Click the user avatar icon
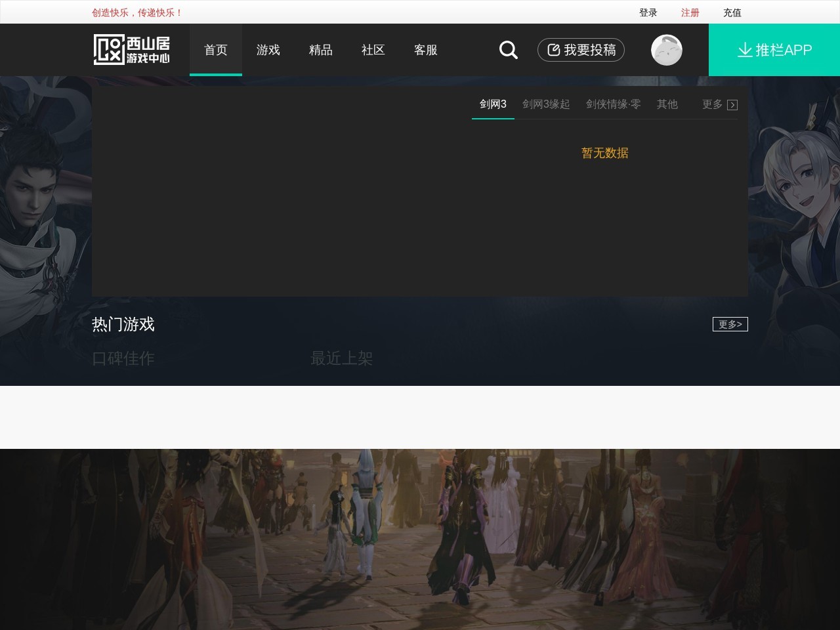 pyautogui.click(x=666, y=50)
